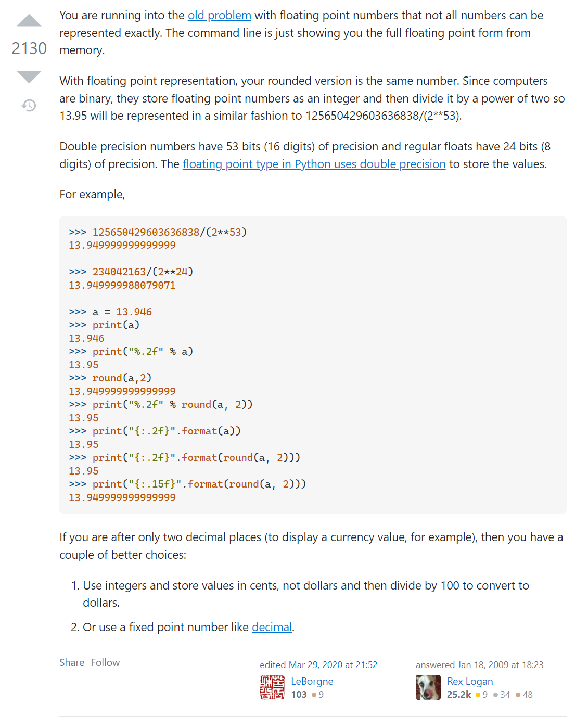The width and height of the screenshot is (588, 717).
Task: Open the "edited Mar 29, 2020" revision link
Action: (318, 665)
